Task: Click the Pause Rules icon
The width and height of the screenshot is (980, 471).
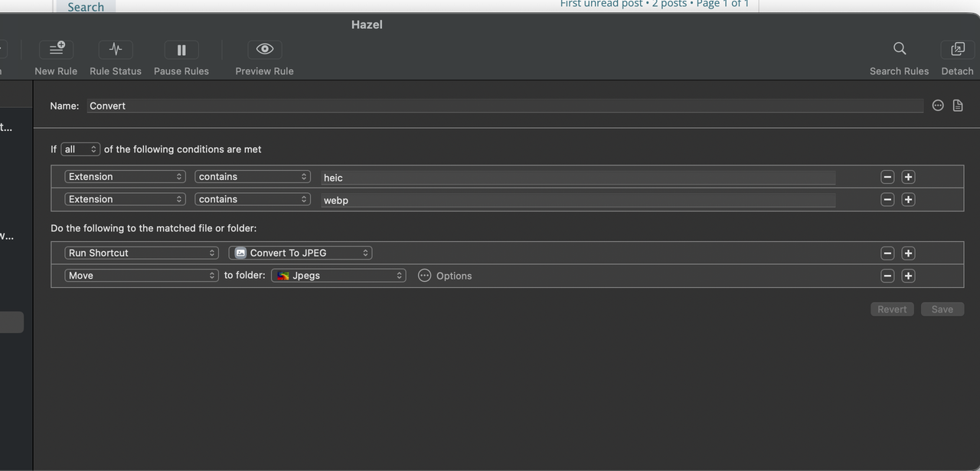Action: pyautogui.click(x=181, y=50)
